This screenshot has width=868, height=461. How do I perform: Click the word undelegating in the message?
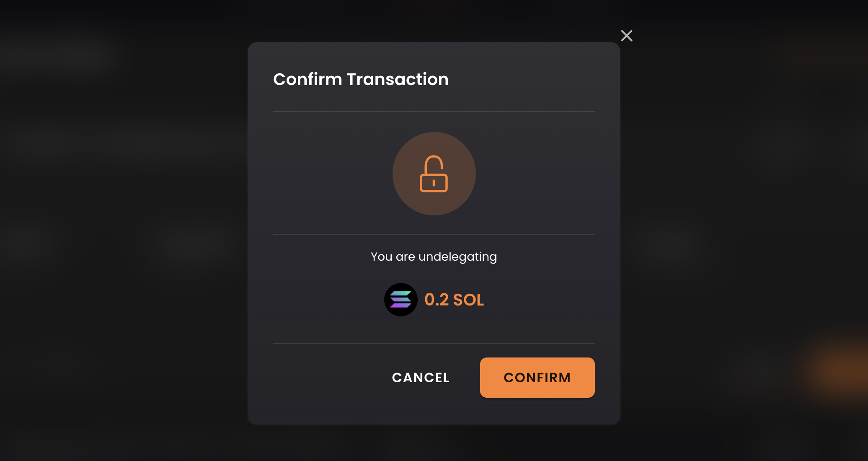click(457, 256)
